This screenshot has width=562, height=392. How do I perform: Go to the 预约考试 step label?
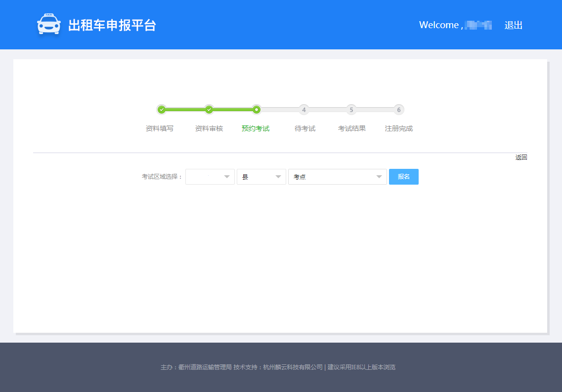point(256,128)
